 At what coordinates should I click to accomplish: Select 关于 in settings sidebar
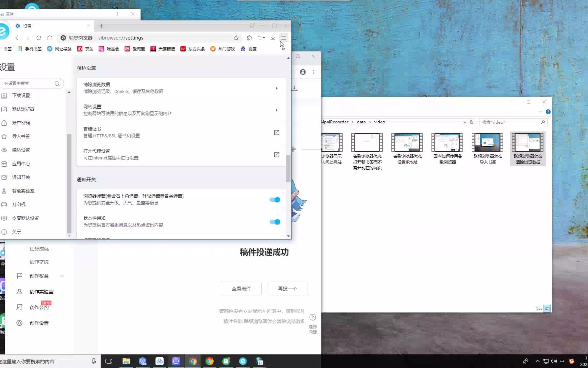click(x=17, y=232)
